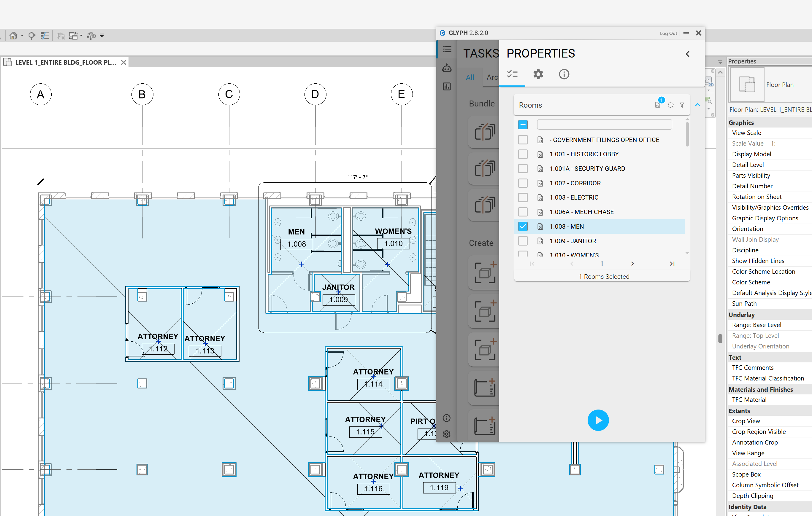812x516 pixels.
Task: Click the home icon in Revit toolbar
Action: tap(13, 36)
